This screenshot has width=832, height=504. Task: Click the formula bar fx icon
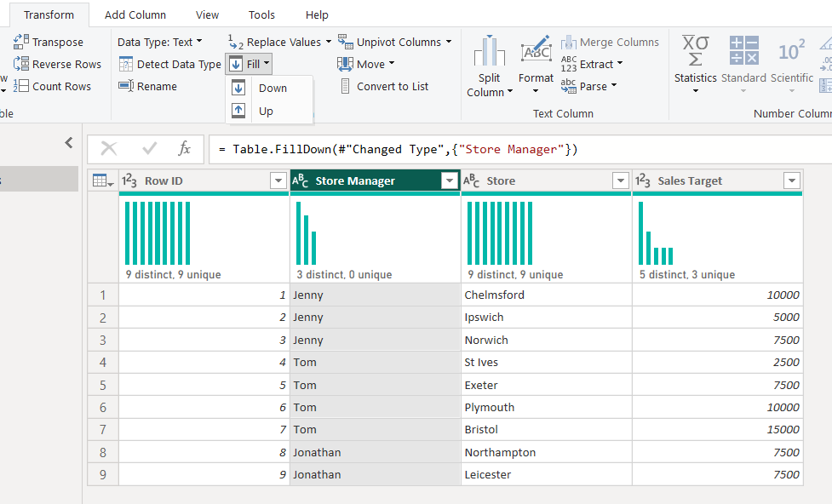click(184, 149)
